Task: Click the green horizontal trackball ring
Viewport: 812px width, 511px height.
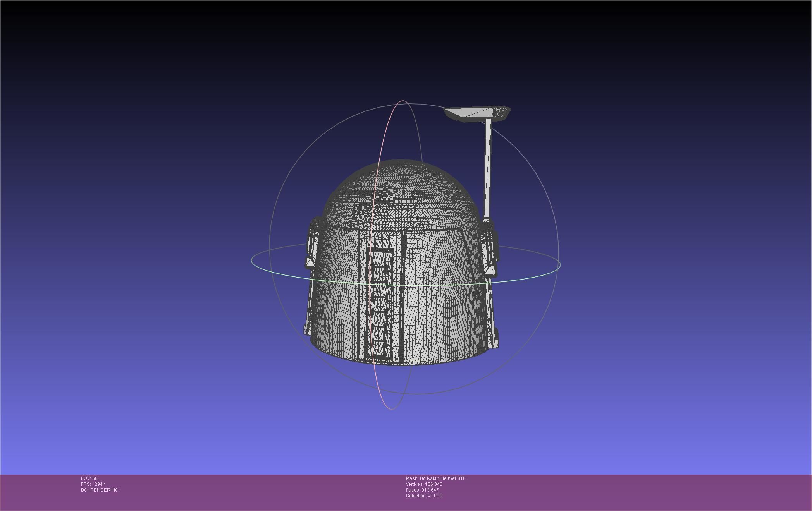Action: [x=406, y=285]
